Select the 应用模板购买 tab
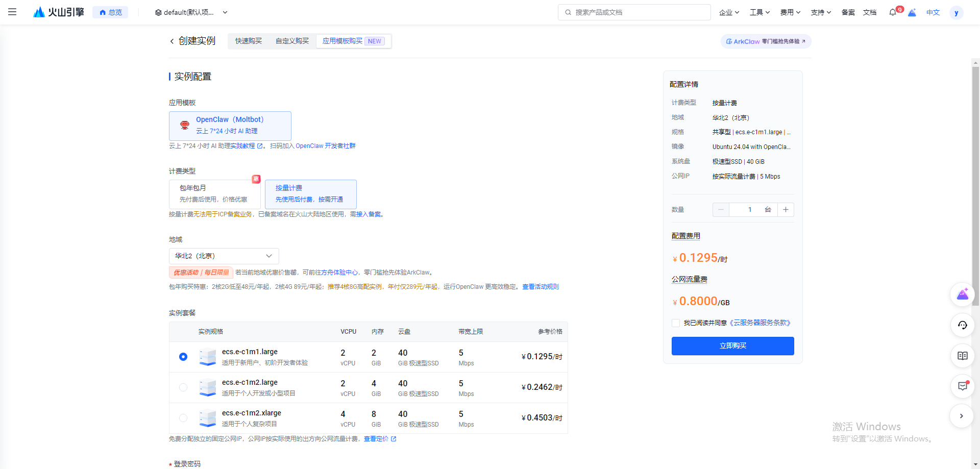980x469 pixels. click(x=354, y=41)
